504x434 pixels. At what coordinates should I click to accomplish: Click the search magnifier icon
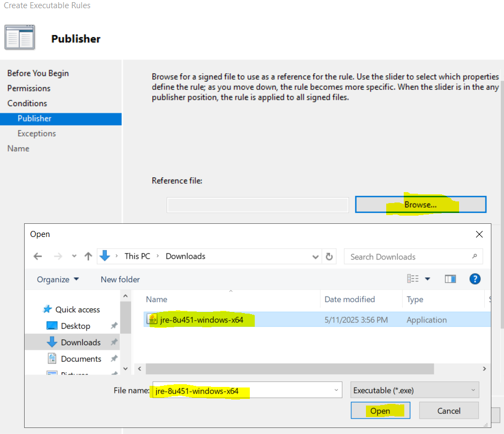474,256
